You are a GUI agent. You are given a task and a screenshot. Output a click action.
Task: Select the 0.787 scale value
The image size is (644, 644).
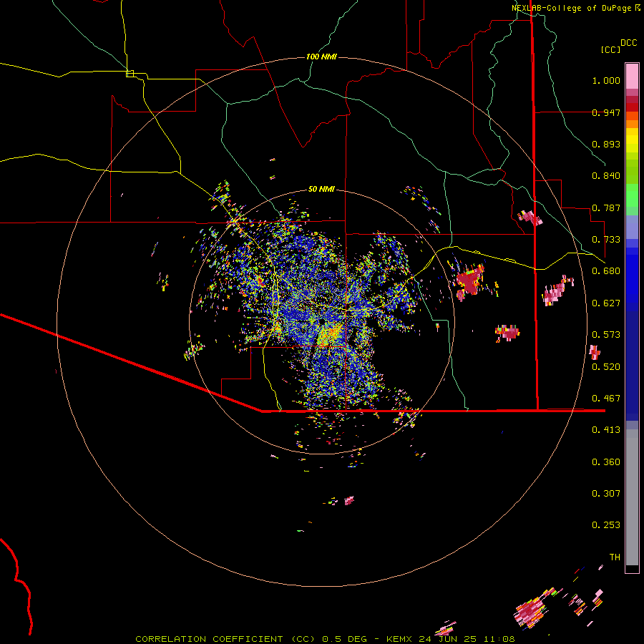pyautogui.click(x=606, y=208)
